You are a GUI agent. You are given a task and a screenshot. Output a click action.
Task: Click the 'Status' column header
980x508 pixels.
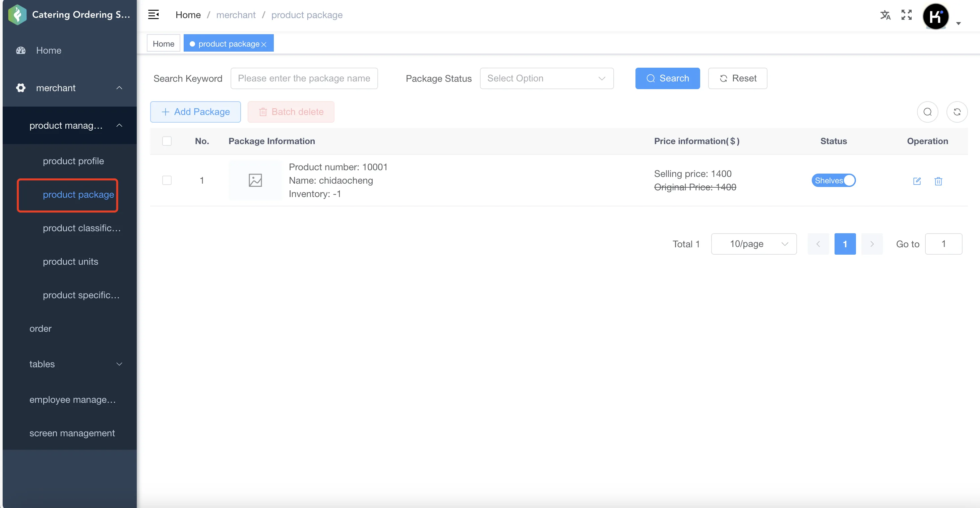coord(833,141)
